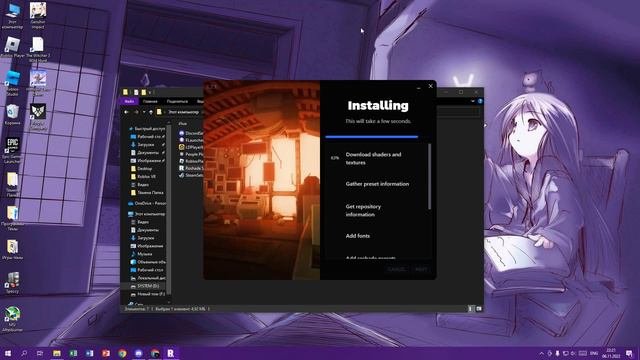Click the installer's Cancel button

point(396,269)
